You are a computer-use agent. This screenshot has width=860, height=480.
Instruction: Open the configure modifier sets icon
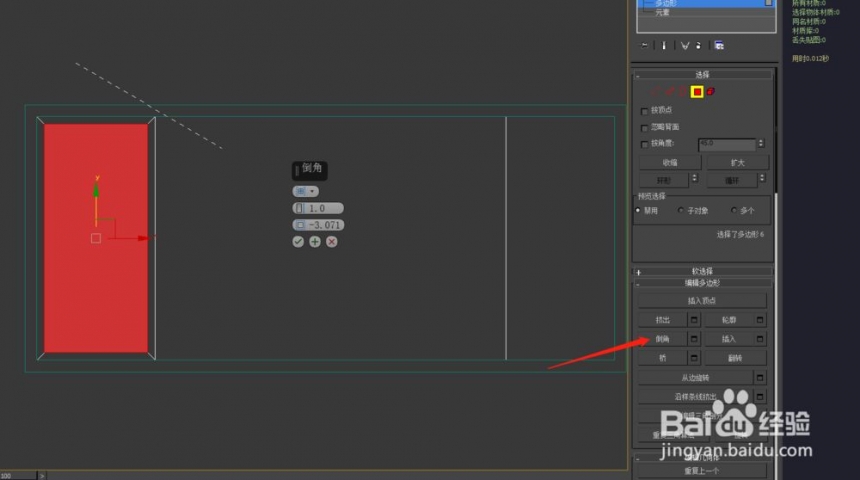click(719, 46)
